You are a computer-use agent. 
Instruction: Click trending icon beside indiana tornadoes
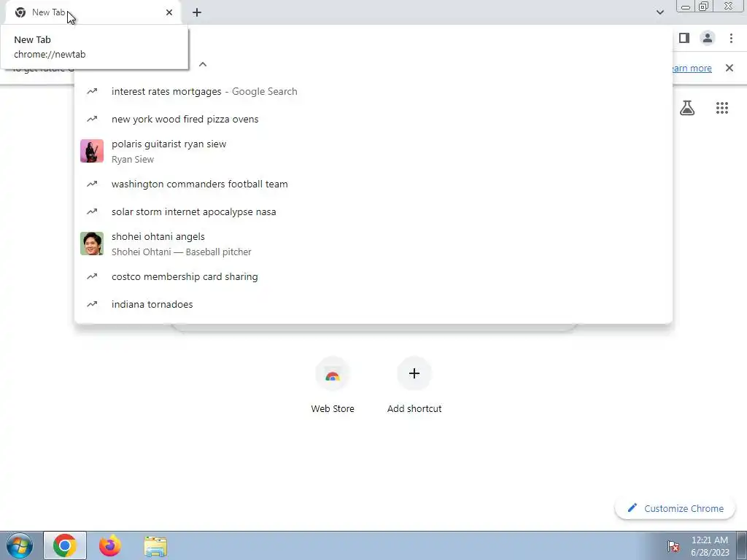92,304
